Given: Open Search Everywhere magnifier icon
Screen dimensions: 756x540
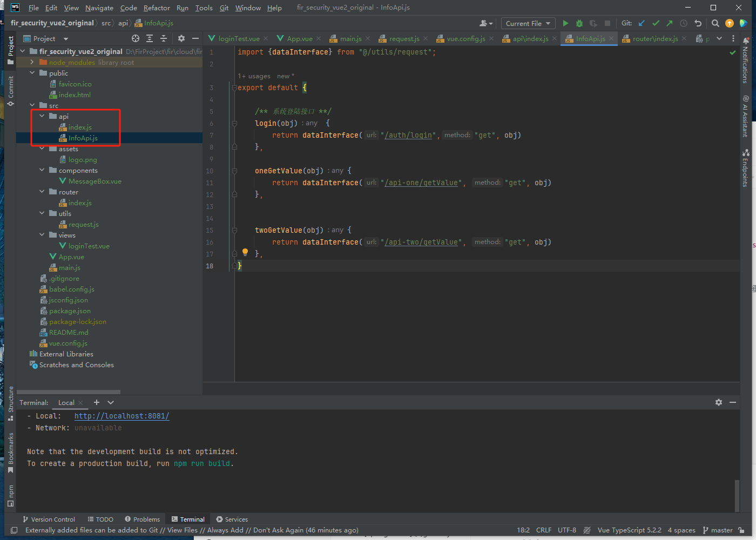Looking at the screenshot, I should [715, 23].
